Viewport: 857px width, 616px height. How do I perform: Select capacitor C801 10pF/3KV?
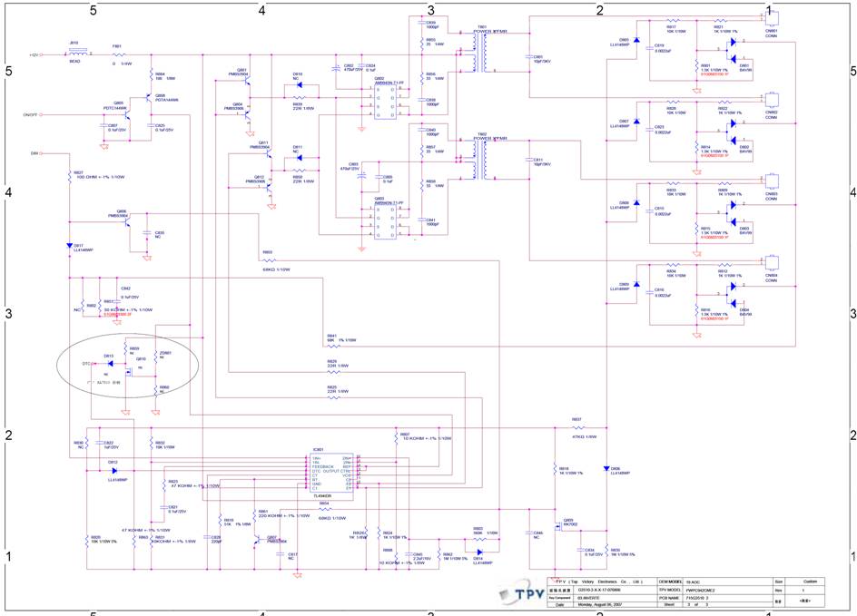(529, 57)
